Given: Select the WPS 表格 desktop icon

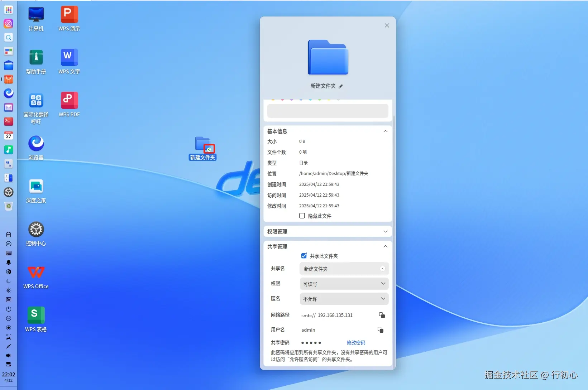Looking at the screenshot, I should (36, 320).
